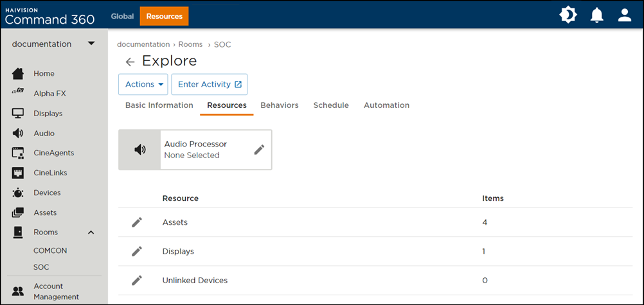
Task: Click the Rooms breadcrumb link
Action: 190,44
